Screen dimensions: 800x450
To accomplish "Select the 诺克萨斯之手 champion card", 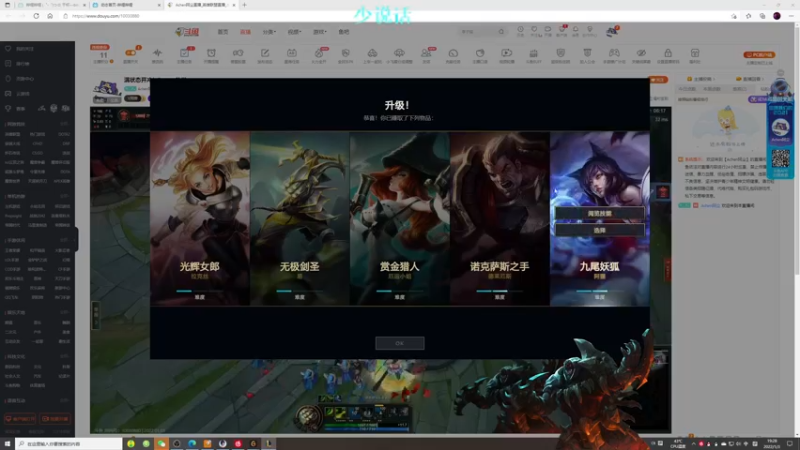I will (x=499, y=218).
